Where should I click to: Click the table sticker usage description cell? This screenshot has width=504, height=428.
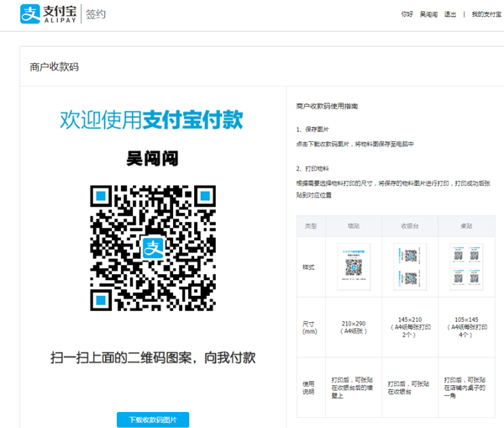[x=466, y=388]
